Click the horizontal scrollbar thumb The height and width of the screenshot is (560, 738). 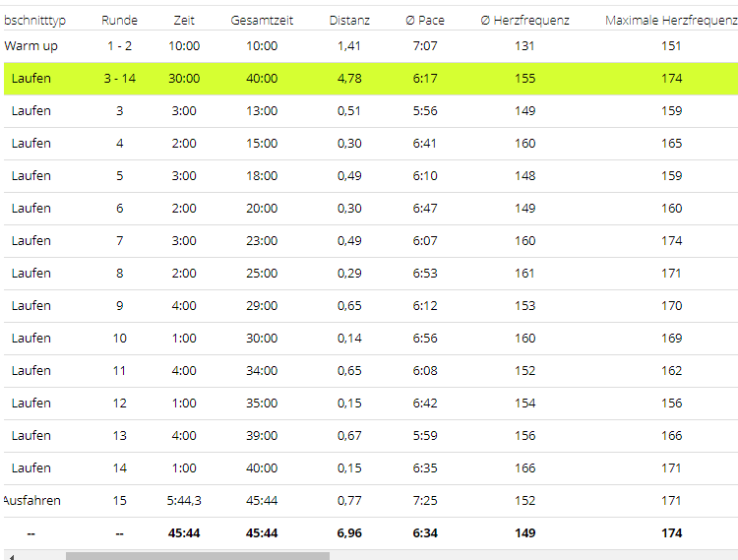[197, 555]
